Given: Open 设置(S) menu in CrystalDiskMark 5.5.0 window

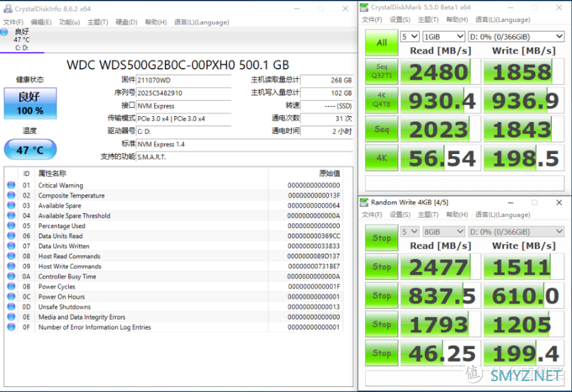Looking at the screenshot, I should (400, 19).
